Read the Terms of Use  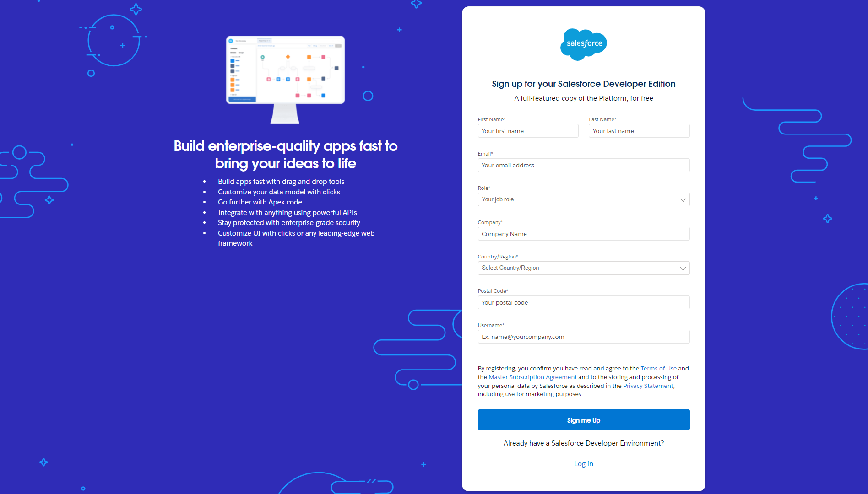pyautogui.click(x=658, y=368)
